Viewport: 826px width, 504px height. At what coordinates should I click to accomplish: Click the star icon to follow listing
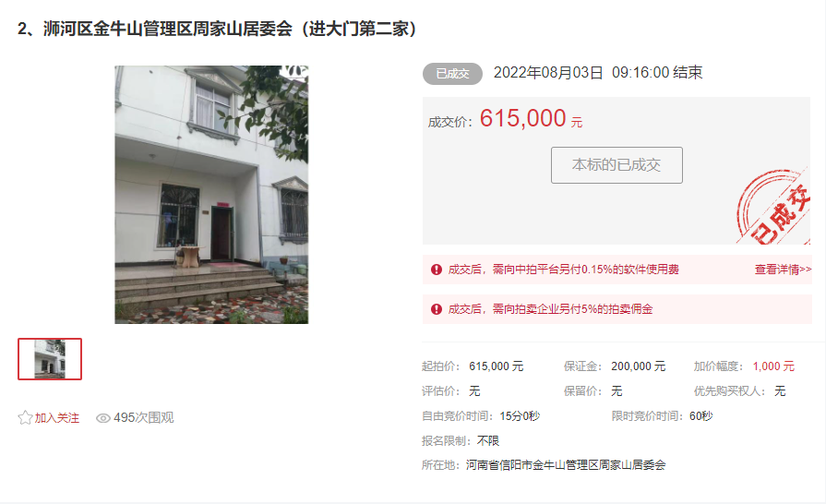click(x=25, y=417)
